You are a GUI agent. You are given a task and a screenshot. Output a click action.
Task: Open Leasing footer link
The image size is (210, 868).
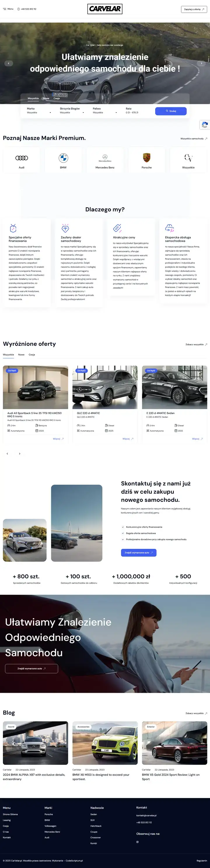pyautogui.click(x=7, y=820)
